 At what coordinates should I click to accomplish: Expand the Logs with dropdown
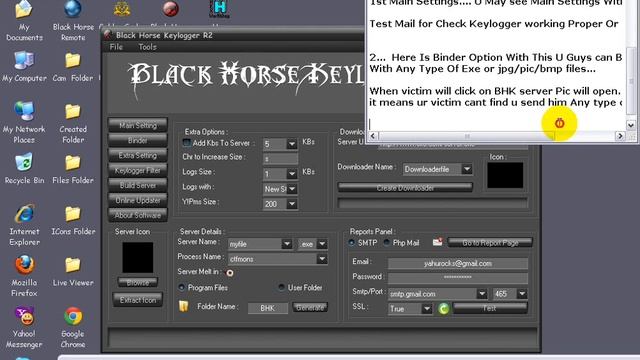tap(292, 189)
